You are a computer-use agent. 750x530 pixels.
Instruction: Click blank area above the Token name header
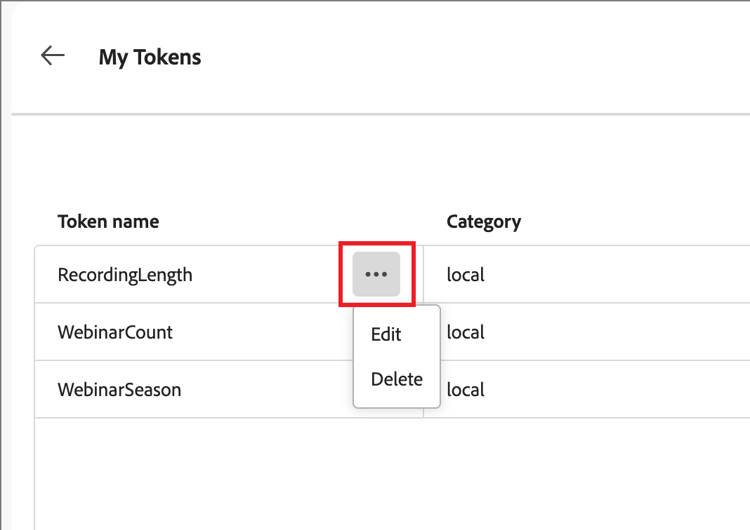[x=200, y=165]
